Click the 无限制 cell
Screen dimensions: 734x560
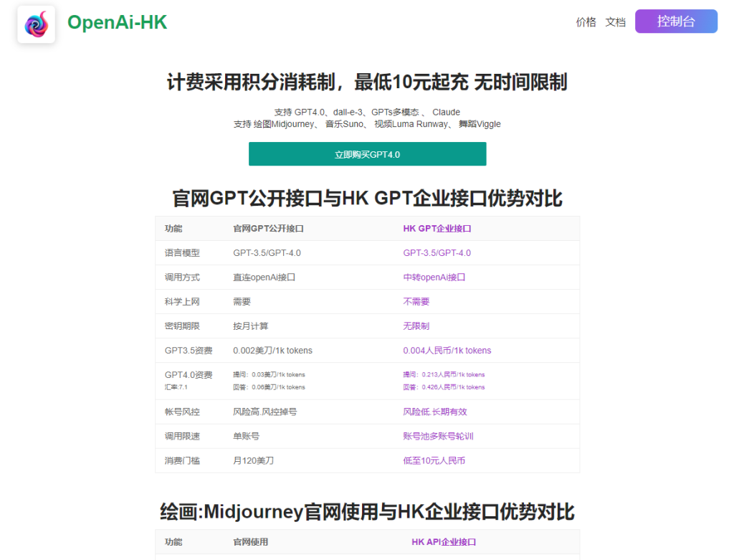coord(416,326)
